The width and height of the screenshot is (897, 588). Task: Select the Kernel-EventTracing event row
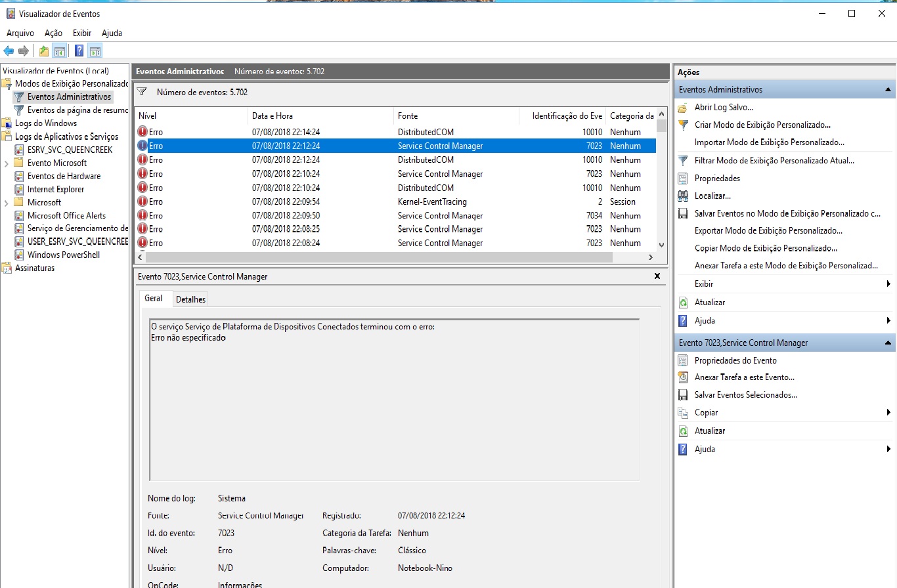[x=395, y=201]
